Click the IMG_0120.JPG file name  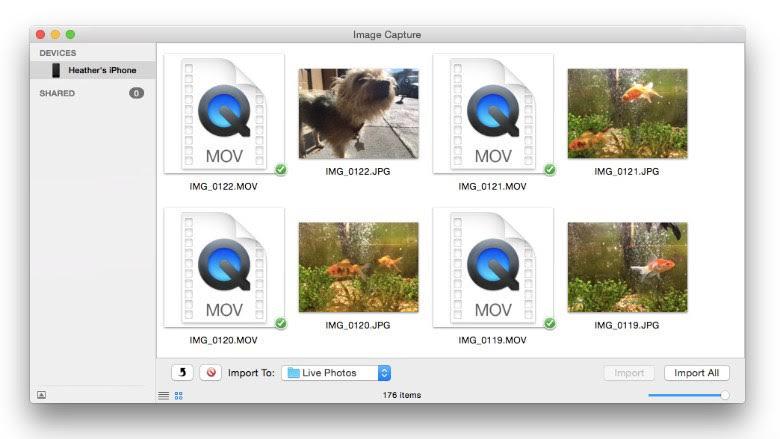click(358, 325)
